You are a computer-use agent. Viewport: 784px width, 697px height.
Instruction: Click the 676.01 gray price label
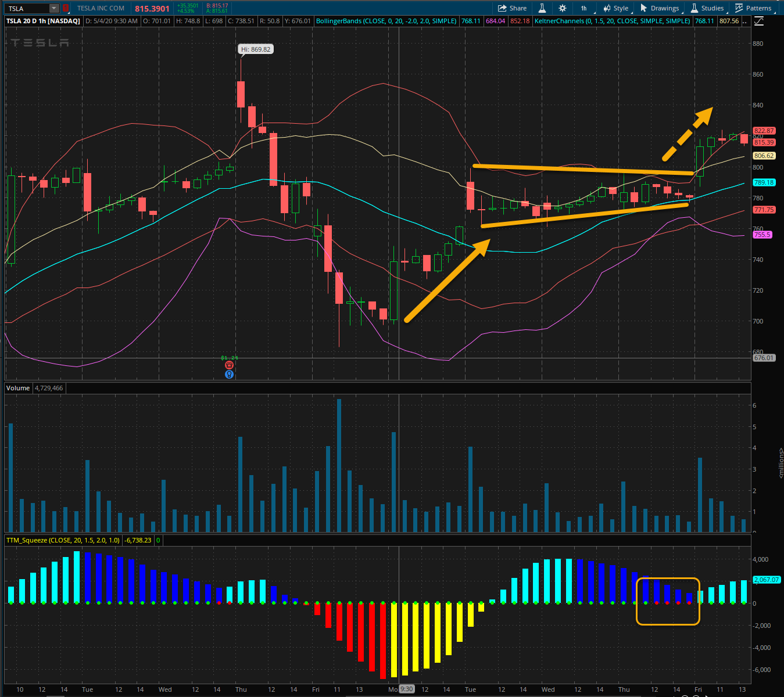tap(764, 358)
